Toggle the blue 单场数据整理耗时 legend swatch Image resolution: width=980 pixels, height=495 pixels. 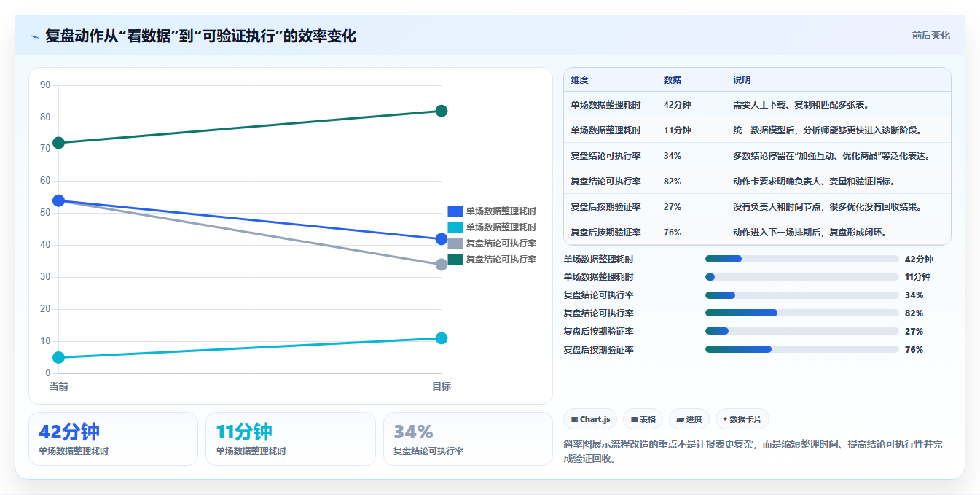(x=455, y=211)
